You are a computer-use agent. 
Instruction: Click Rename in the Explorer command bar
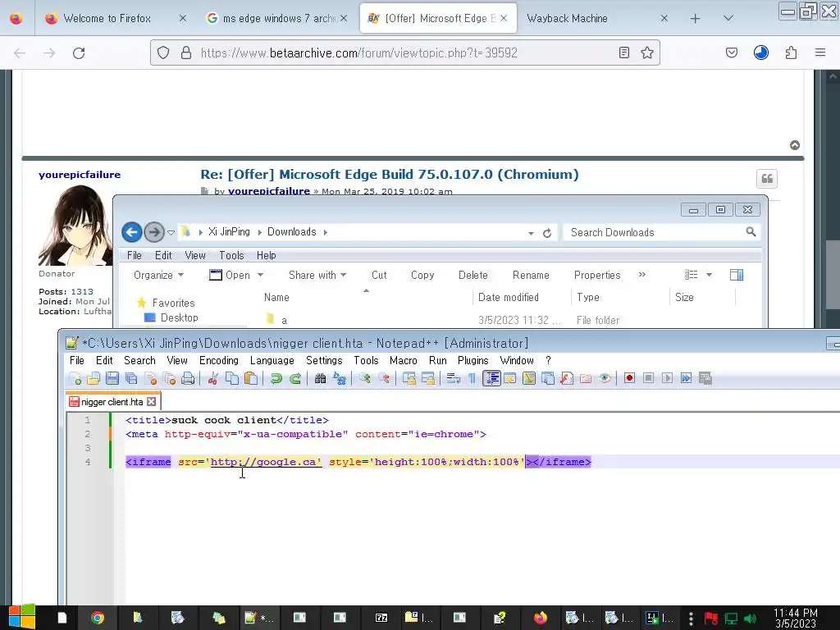coord(531,276)
